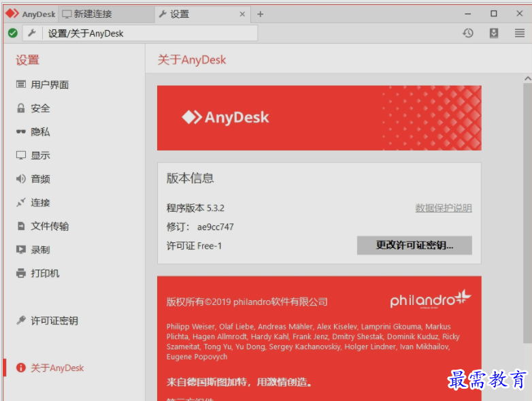Click the address book download icon

tap(494, 33)
